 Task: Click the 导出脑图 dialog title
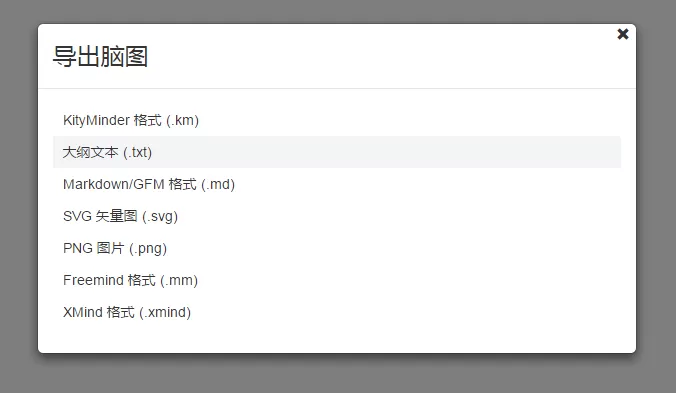100,56
